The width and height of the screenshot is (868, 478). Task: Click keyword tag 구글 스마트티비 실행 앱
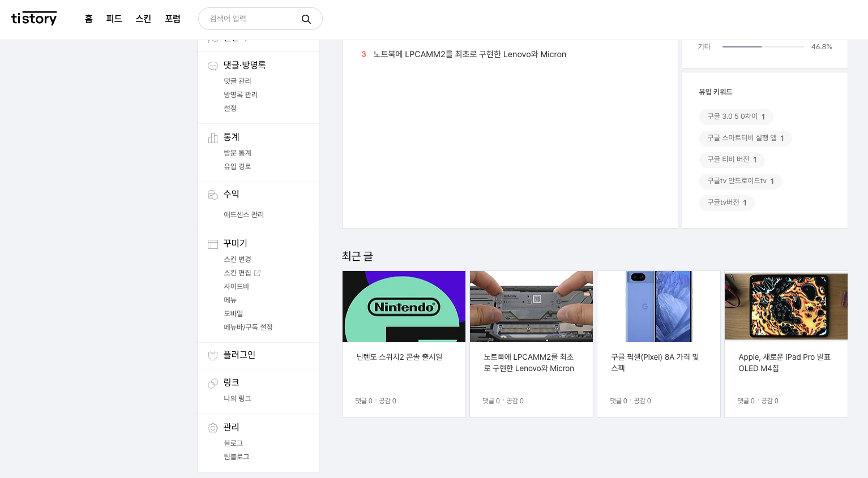click(x=746, y=138)
